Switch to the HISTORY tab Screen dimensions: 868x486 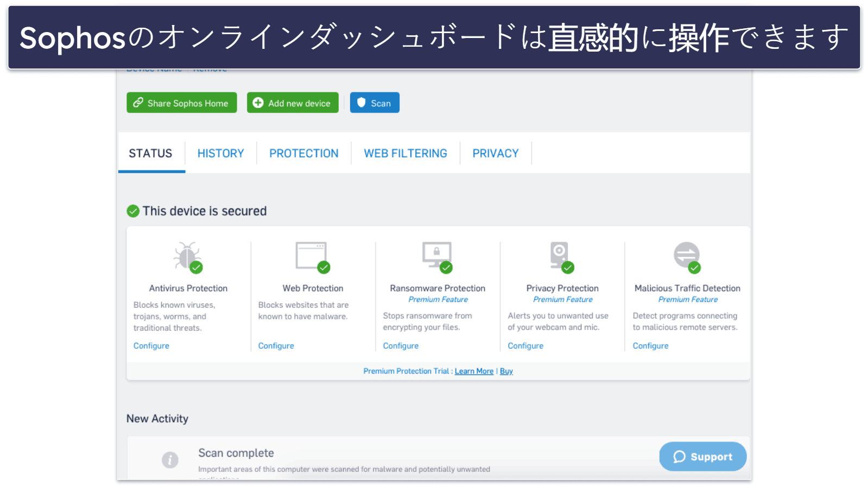pyautogui.click(x=221, y=154)
